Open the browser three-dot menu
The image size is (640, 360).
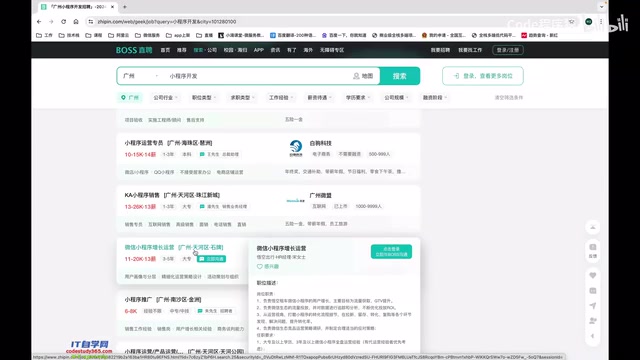coord(601,22)
